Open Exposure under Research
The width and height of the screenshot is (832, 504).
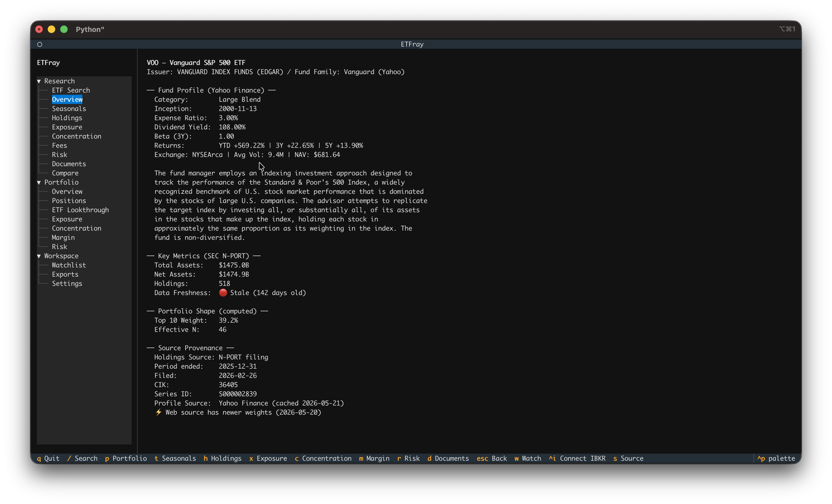click(x=67, y=127)
